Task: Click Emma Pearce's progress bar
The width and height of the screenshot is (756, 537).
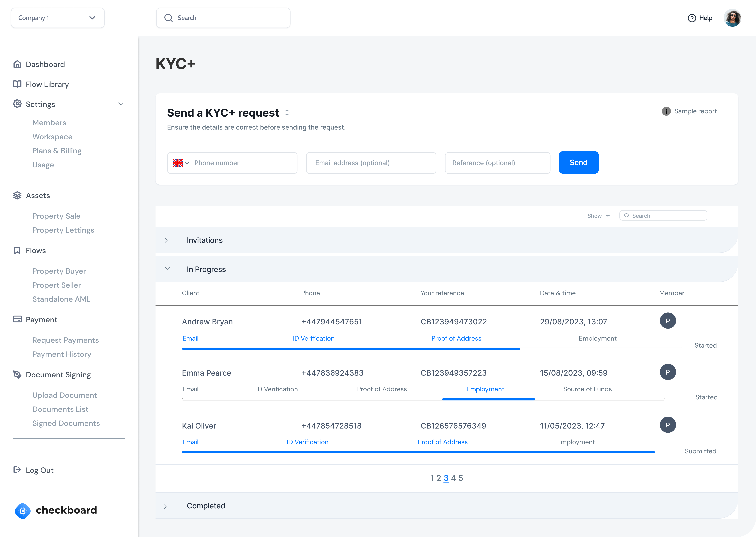Action: [423, 399]
